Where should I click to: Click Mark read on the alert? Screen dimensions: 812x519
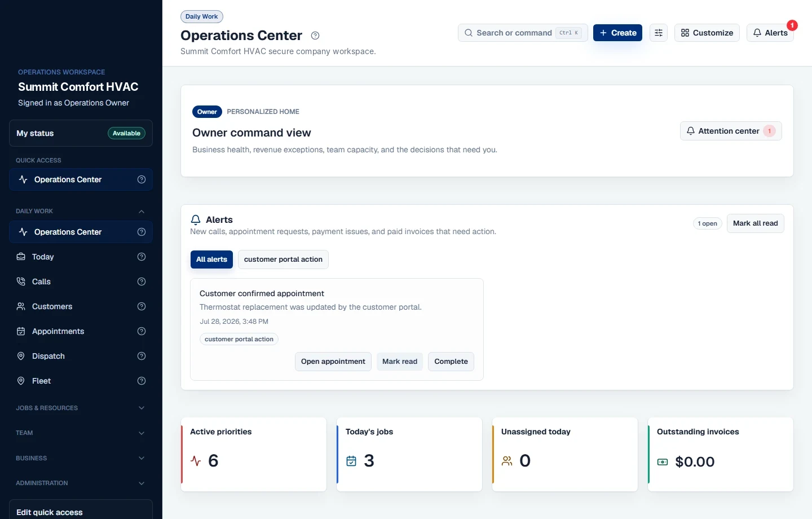tap(400, 362)
